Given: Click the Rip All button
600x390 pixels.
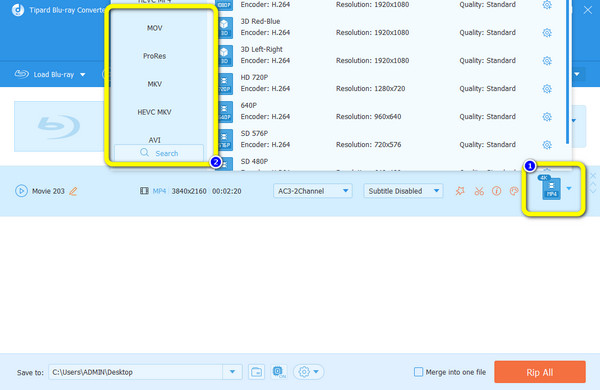Looking at the screenshot, I should (540, 372).
